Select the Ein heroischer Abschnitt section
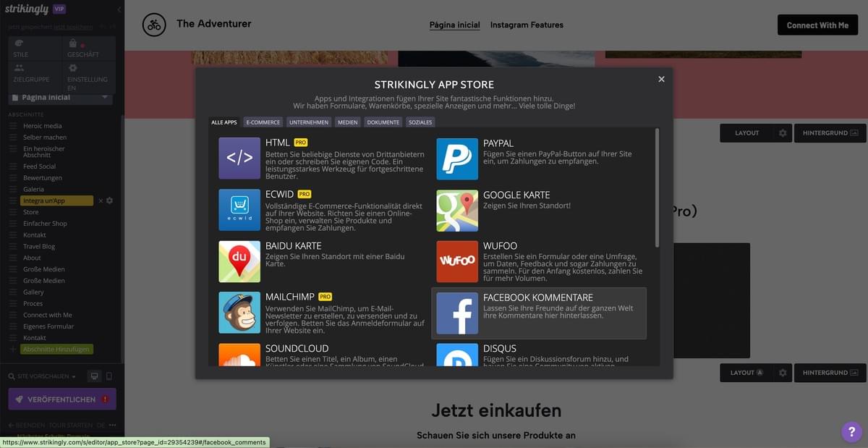Viewport: 868px width, 448px height. [44, 152]
